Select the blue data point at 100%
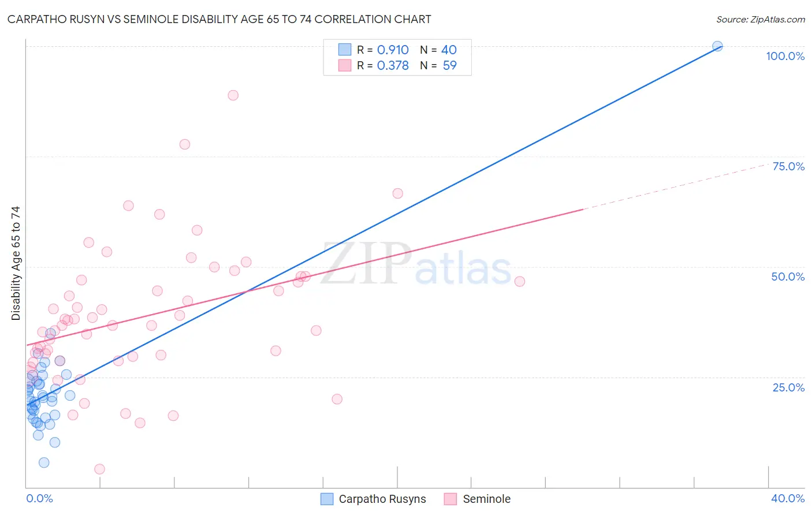The height and width of the screenshot is (515, 812). click(x=717, y=46)
